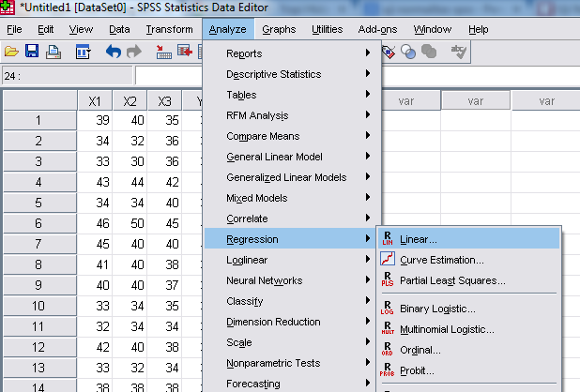Click the grey Show All Variables icon

[x=429, y=52]
